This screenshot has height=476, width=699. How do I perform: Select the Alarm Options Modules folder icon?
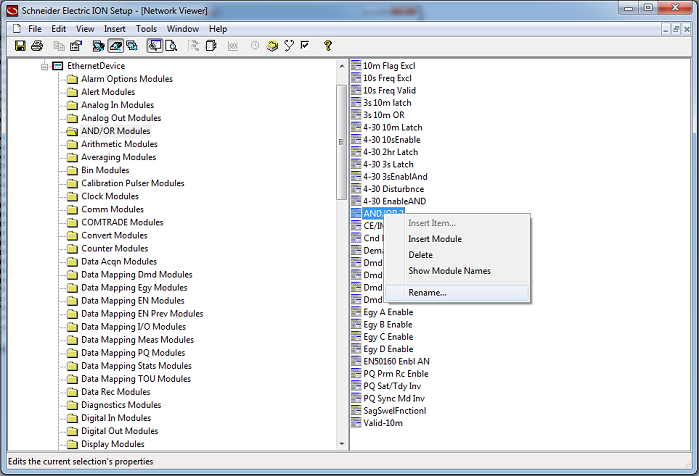pyautogui.click(x=72, y=80)
